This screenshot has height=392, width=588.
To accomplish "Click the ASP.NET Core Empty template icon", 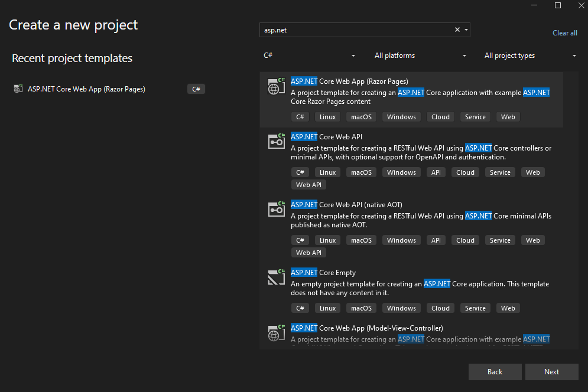I will (x=277, y=277).
